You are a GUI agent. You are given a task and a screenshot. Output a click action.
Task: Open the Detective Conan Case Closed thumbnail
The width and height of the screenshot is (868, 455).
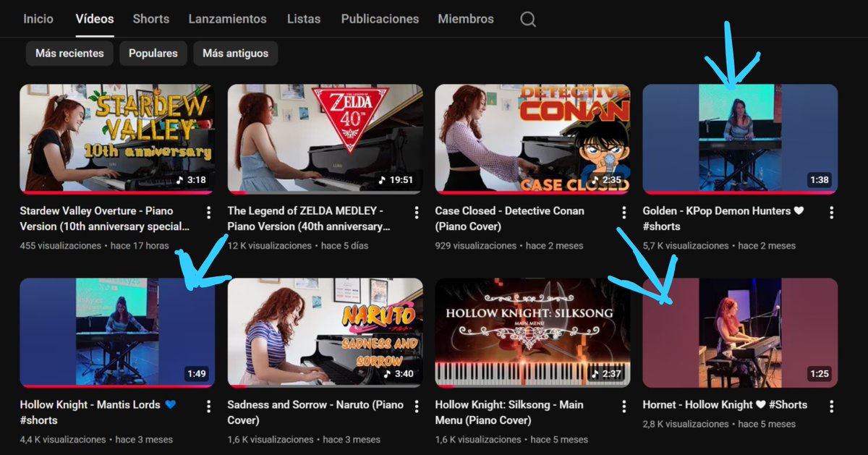click(x=532, y=139)
